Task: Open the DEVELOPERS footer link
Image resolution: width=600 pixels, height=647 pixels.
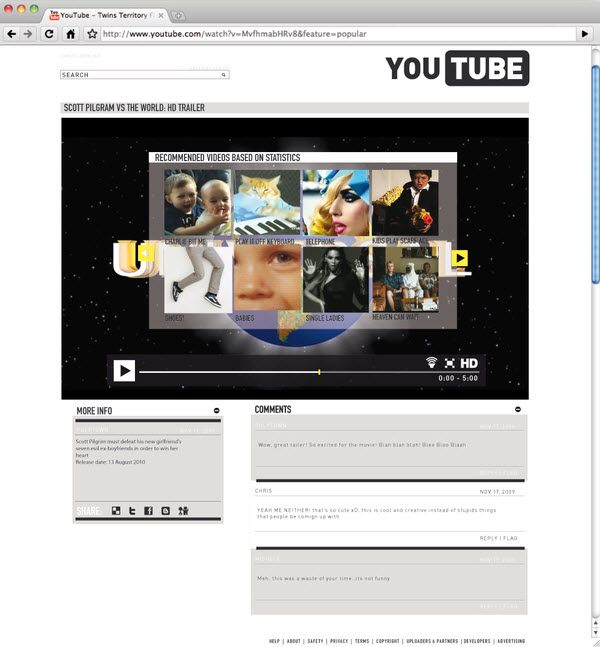Action: (477, 641)
